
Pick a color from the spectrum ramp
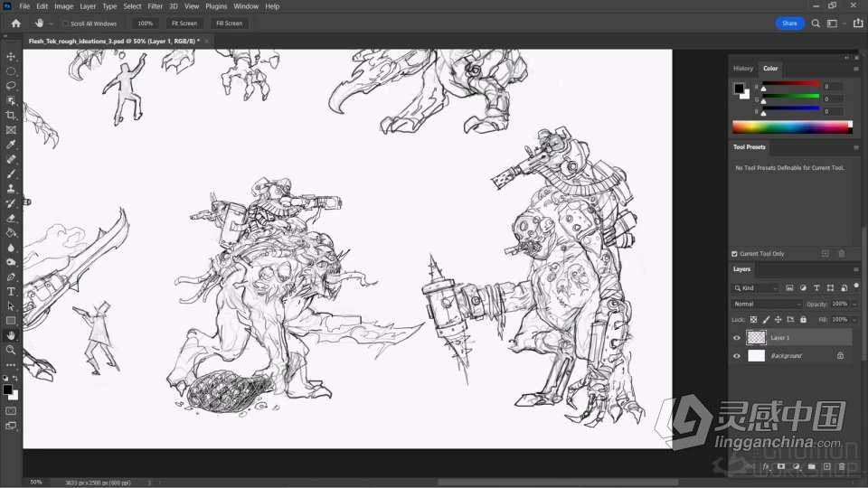pyautogui.click(x=792, y=127)
